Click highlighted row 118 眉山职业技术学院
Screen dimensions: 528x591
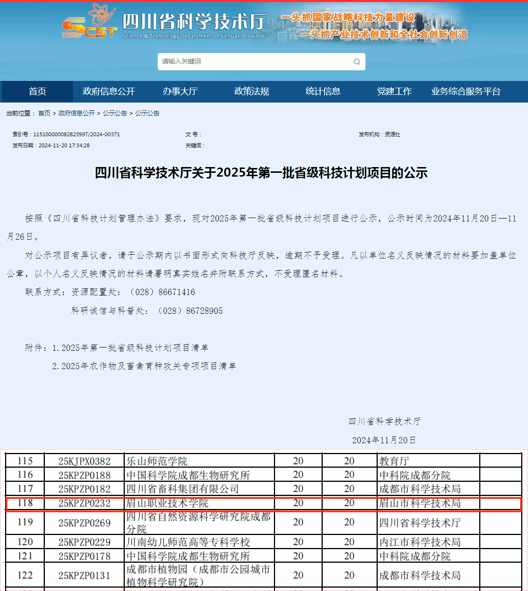pyautogui.click(x=263, y=504)
